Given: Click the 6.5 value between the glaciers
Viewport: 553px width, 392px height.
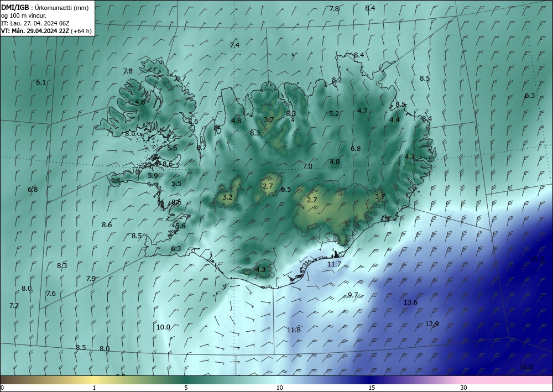Looking at the screenshot, I should pos(286,190).
